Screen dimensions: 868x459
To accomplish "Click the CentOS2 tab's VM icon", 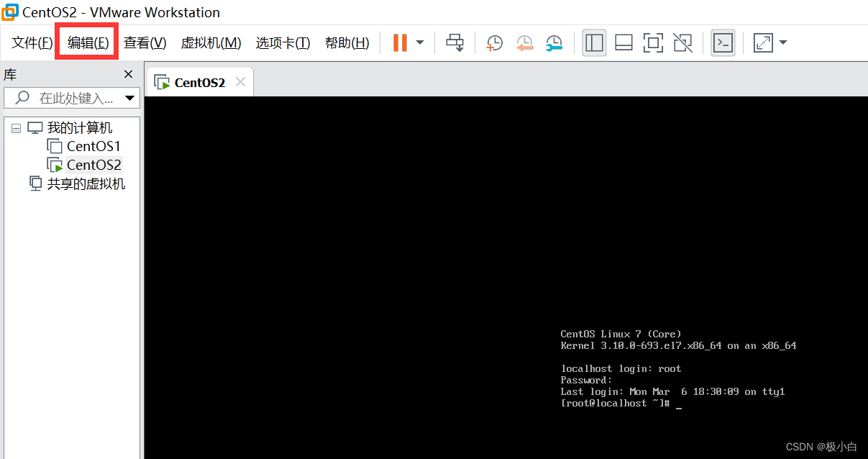I will [x=162, y=82].
